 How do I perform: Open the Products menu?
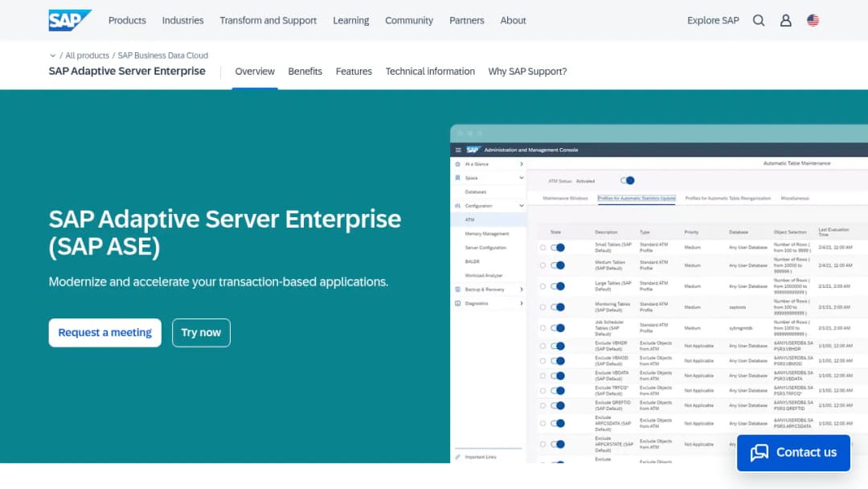pyautogui.click(x=127, y=20)
